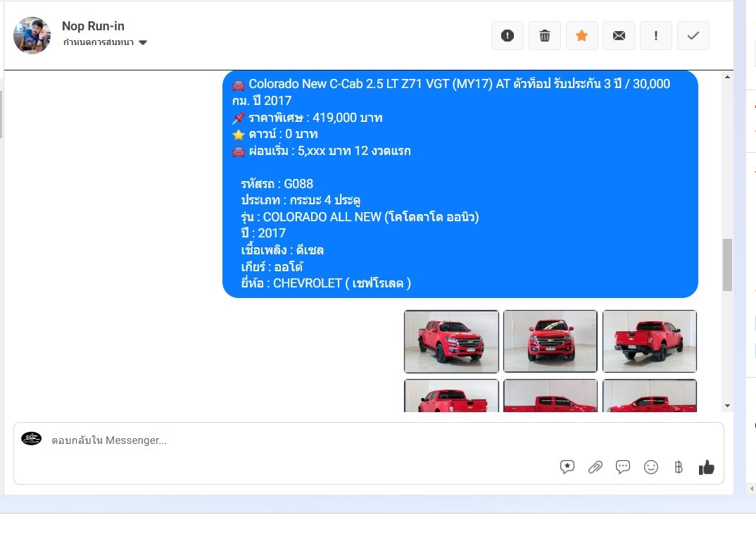
Task: Open saved replies speech bubble star icon
Action: pos(567,467)
